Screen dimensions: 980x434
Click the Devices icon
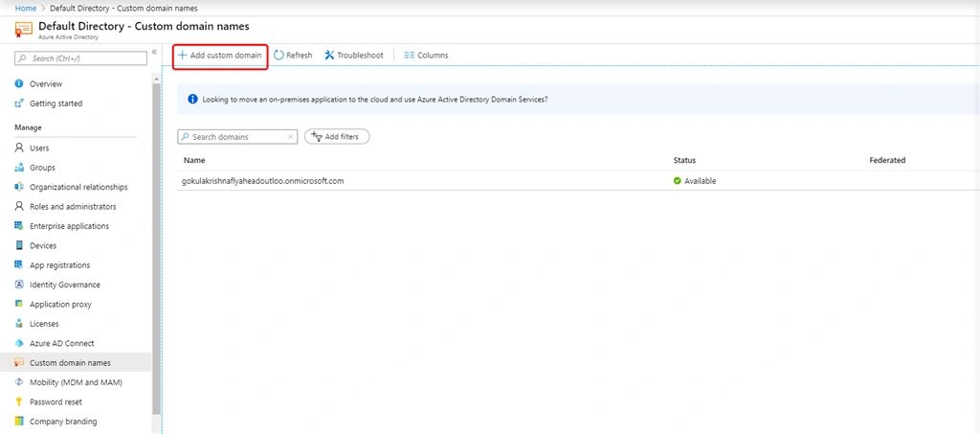pos(19,246)
